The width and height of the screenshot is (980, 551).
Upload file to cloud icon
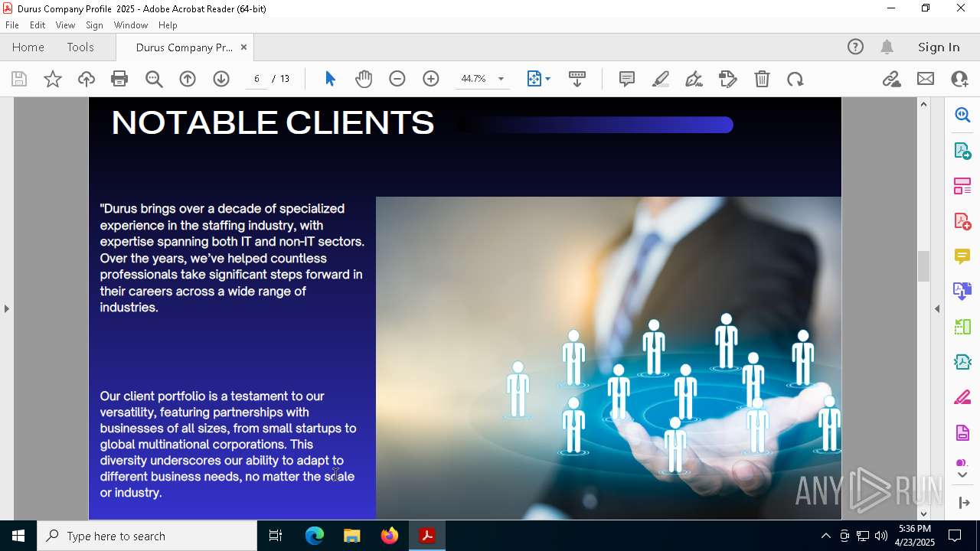[x=87, y=79]
